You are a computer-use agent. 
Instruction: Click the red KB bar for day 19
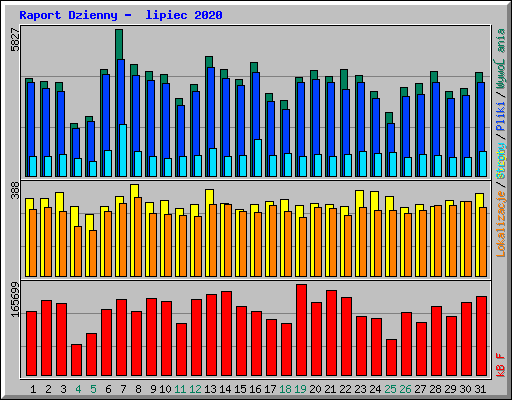[x=301, y=330]
